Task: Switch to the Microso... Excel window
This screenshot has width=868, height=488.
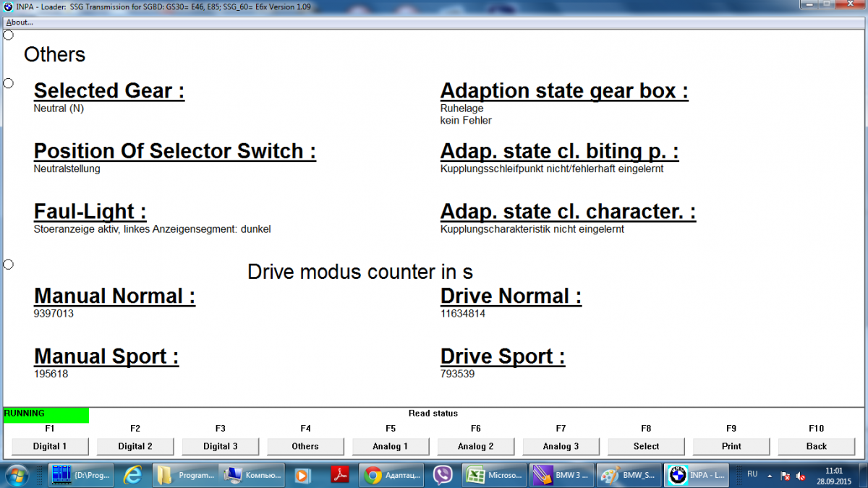Action: 495,476
